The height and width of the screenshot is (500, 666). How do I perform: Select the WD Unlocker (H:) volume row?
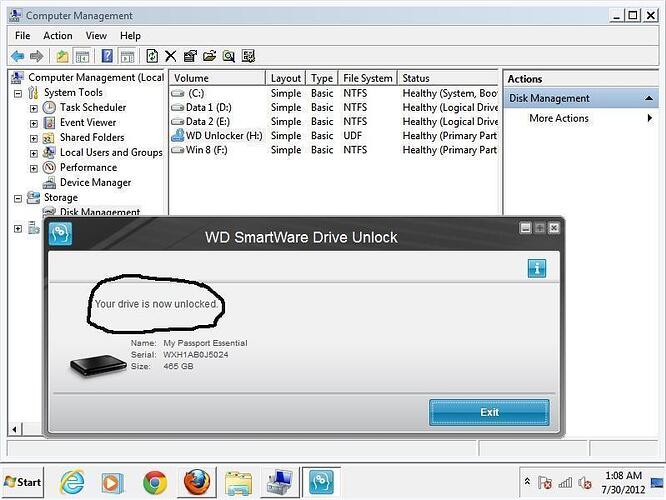point(333,136)
